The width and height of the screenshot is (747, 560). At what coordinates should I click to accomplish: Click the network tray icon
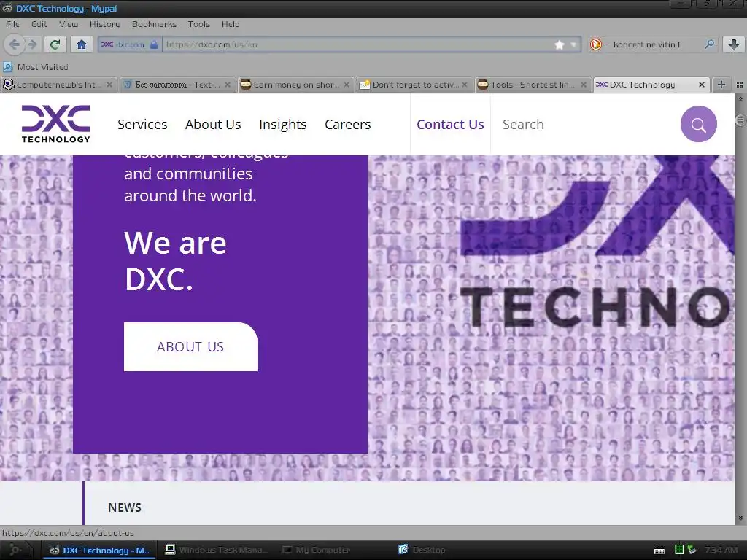(x=692, y=550)
